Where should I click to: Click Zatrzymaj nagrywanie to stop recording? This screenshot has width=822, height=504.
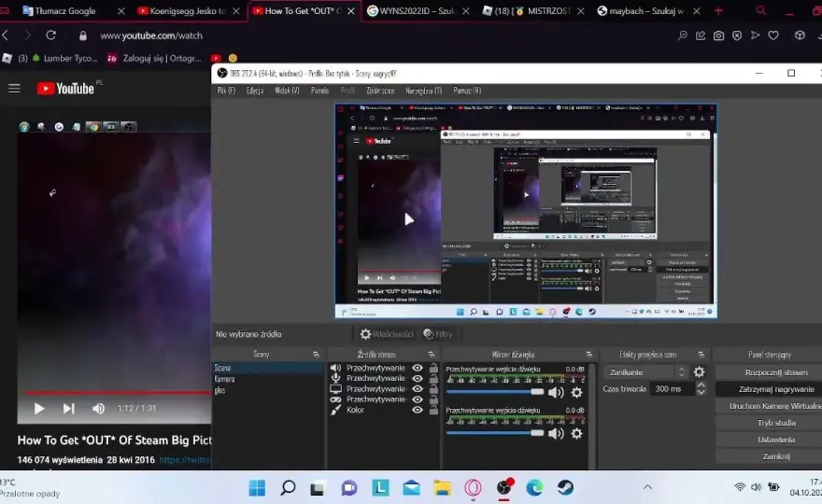(776, 389)
